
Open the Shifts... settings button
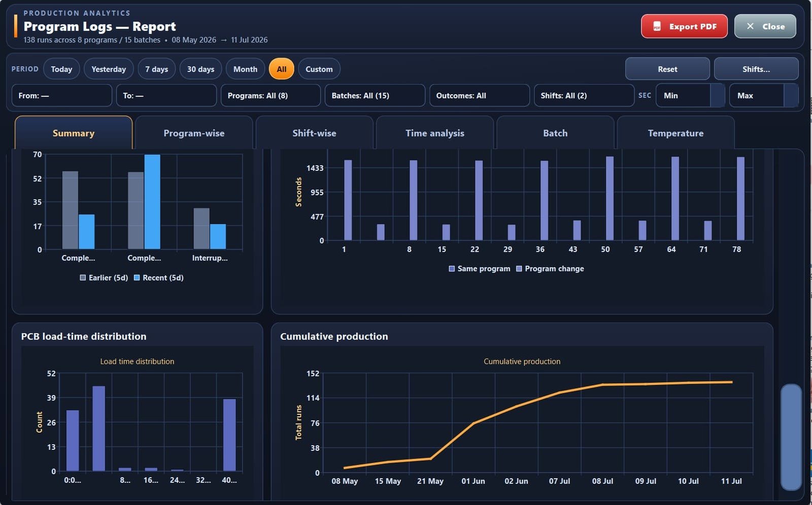pos(756,69)
